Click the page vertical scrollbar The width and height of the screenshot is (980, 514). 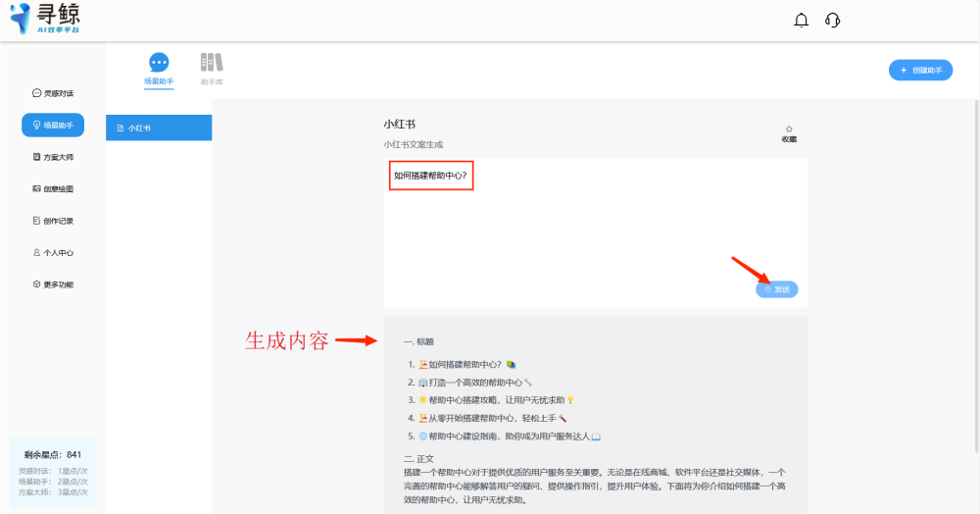click(977, 275)
